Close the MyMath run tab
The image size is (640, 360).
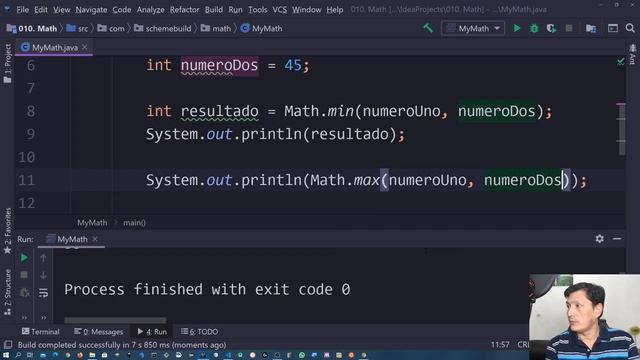tap(95, 239)
